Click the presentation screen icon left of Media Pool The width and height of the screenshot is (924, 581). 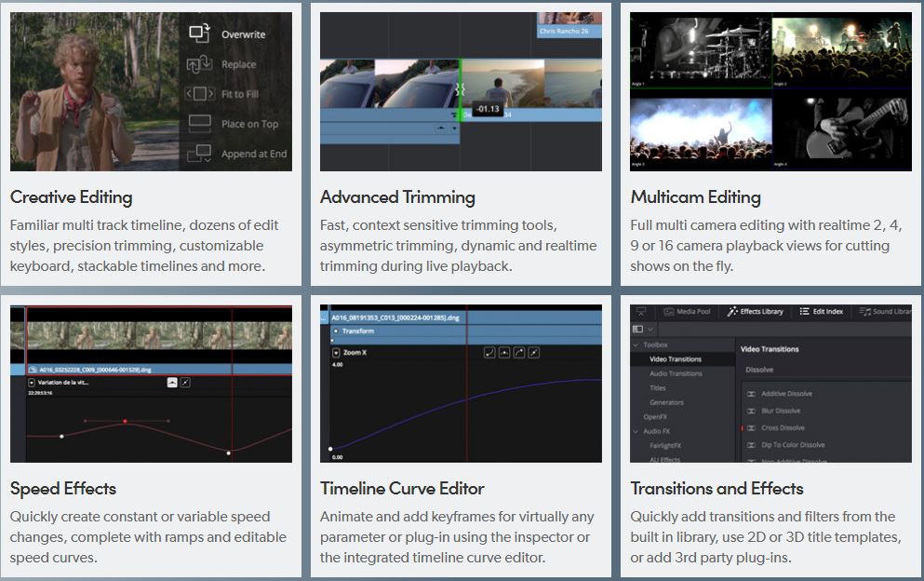[641, 311]
